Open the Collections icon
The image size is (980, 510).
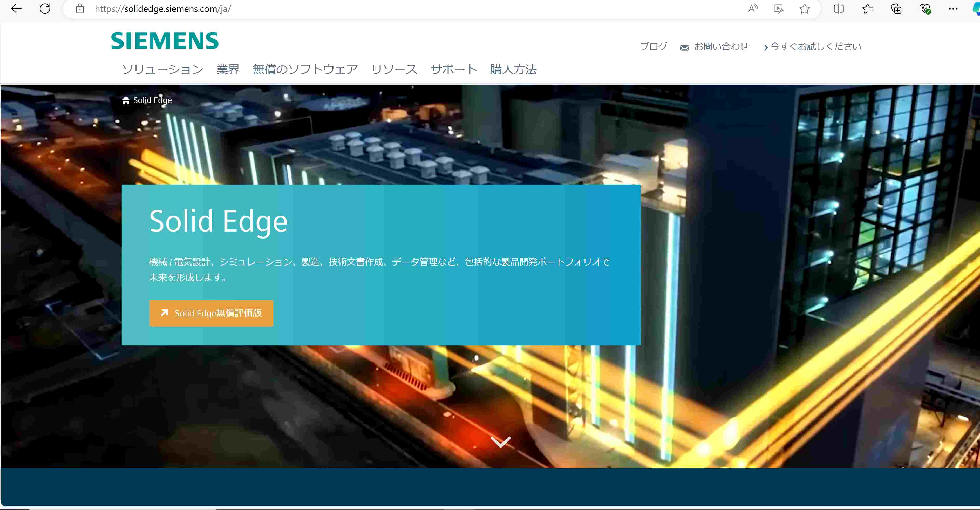(x=896, y=9)
